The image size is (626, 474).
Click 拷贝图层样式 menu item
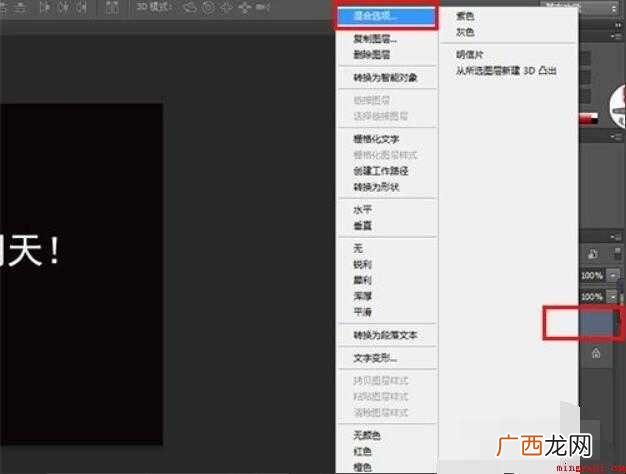click(380, 381)
